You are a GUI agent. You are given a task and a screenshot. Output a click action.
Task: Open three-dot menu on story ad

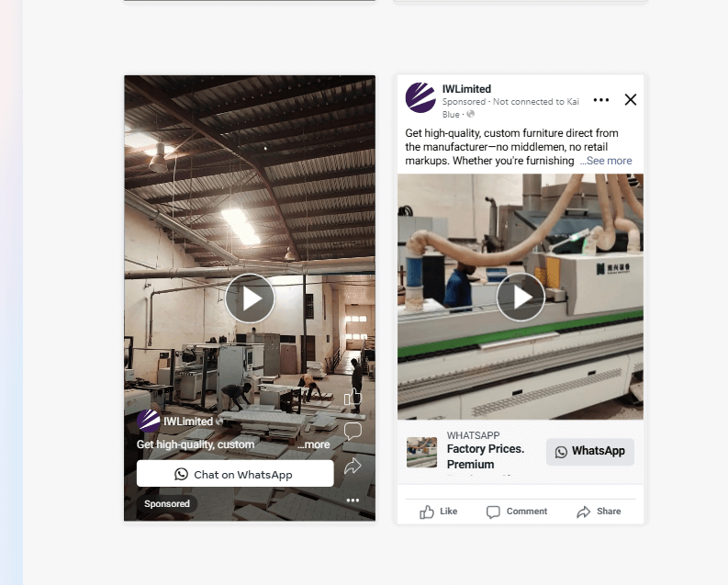(353, 500)
